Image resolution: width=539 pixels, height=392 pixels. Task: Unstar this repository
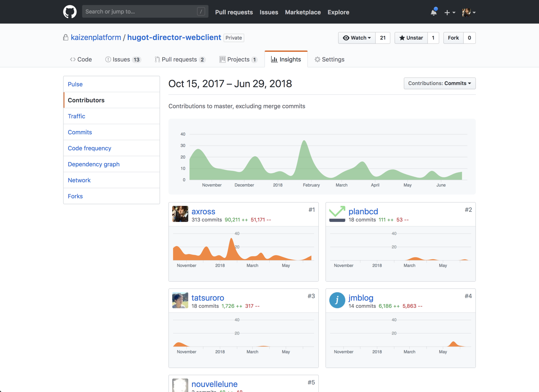pyautogui.click(x=411, y=38)
